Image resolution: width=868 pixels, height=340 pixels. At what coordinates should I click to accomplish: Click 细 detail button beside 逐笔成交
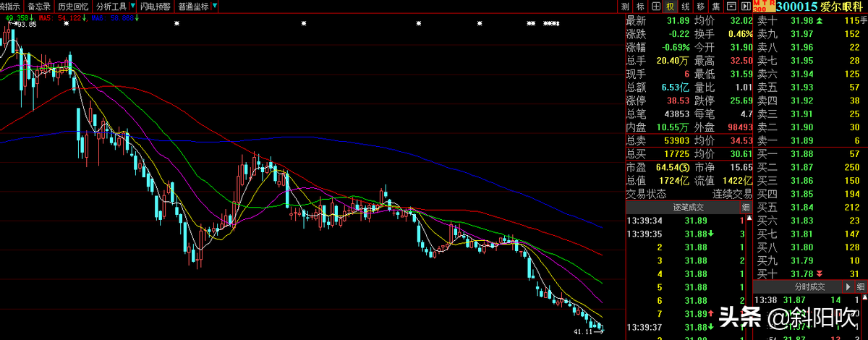746,207
